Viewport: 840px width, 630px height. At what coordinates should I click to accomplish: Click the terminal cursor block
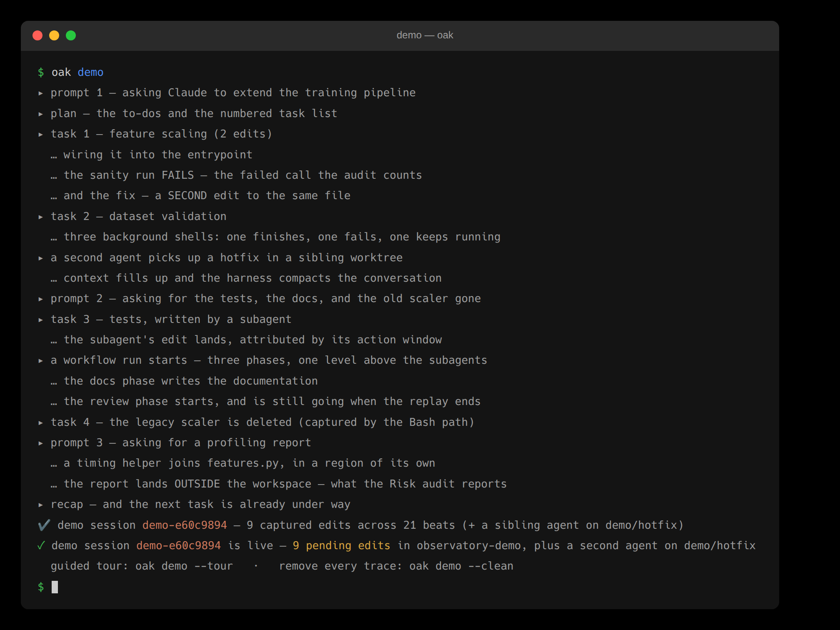click(55, 587)
